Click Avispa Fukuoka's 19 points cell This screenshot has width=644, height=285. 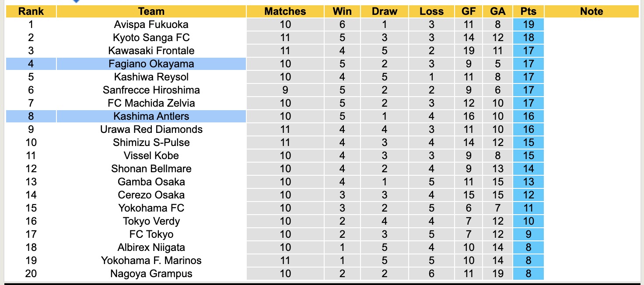(x=528, y=24)
